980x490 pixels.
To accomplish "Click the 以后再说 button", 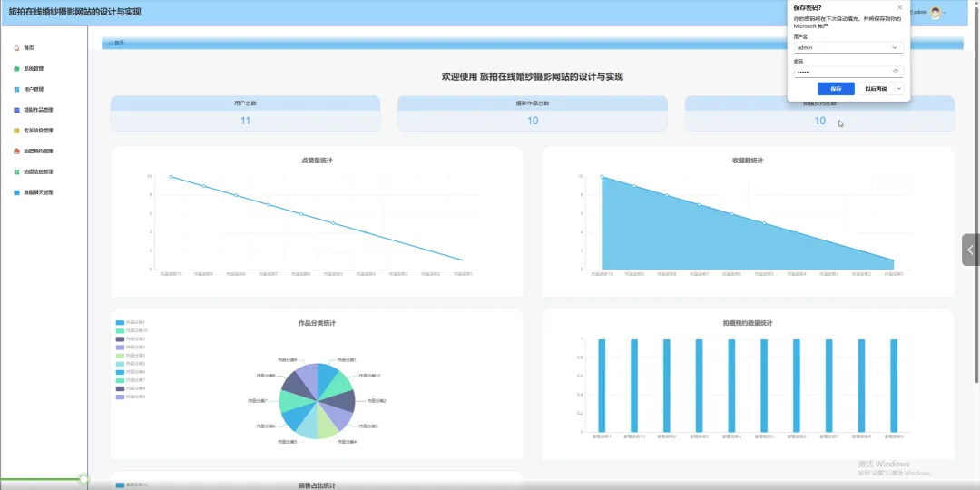I will click(876, 89).
